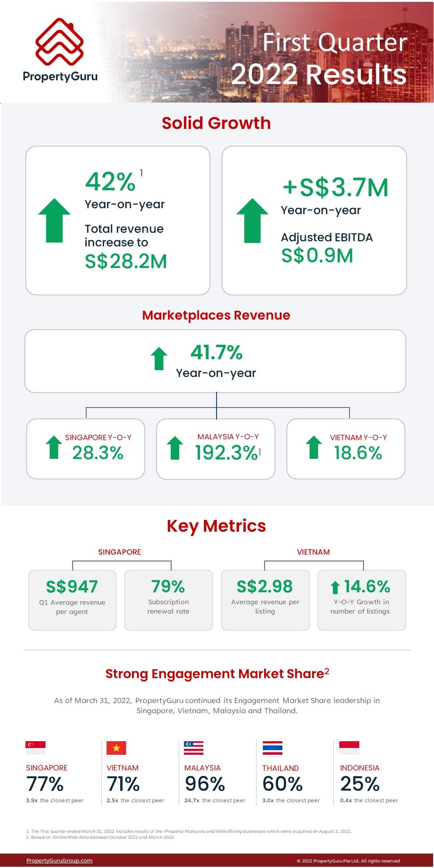This screenshot has height=868, width=434.
Task: Click the 60% Thailand market share
Action: tap(282, 784)
